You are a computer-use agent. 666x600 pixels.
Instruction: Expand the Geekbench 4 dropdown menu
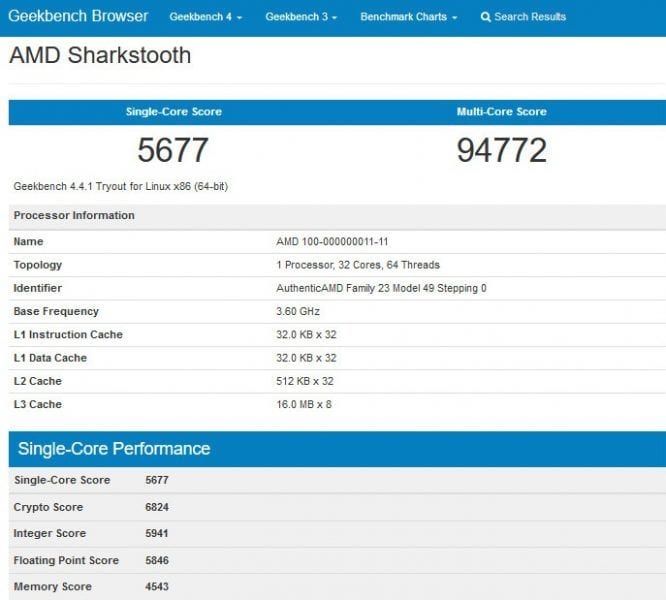tap(206, 17)
